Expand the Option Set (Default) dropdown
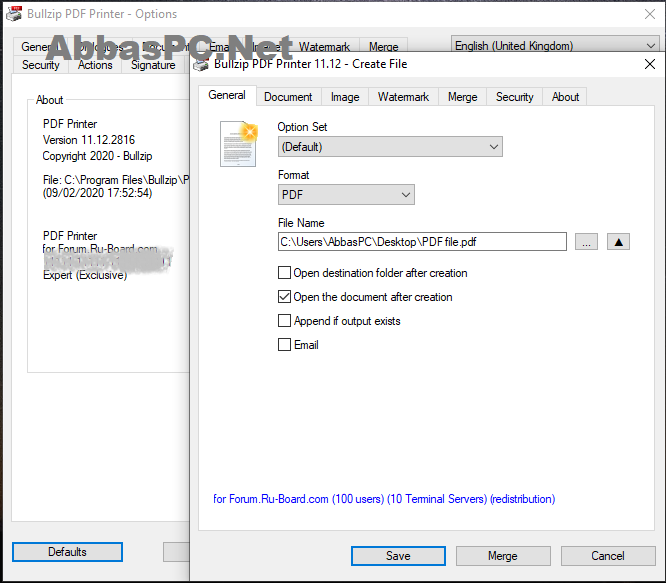 point(390,146)
